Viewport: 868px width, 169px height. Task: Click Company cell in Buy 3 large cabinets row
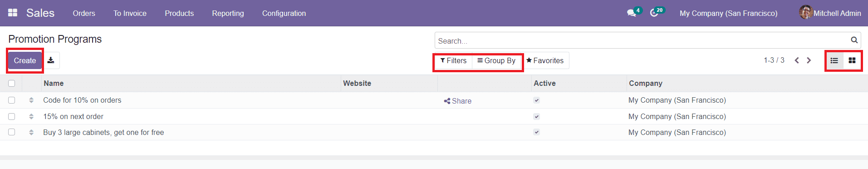[677, 132]
